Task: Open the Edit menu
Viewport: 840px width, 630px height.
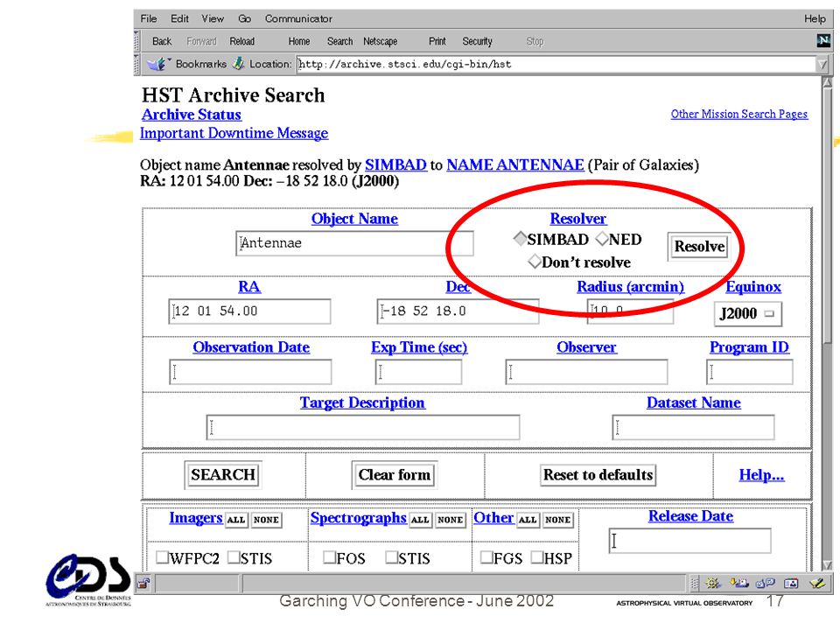Action: (179, 18)
